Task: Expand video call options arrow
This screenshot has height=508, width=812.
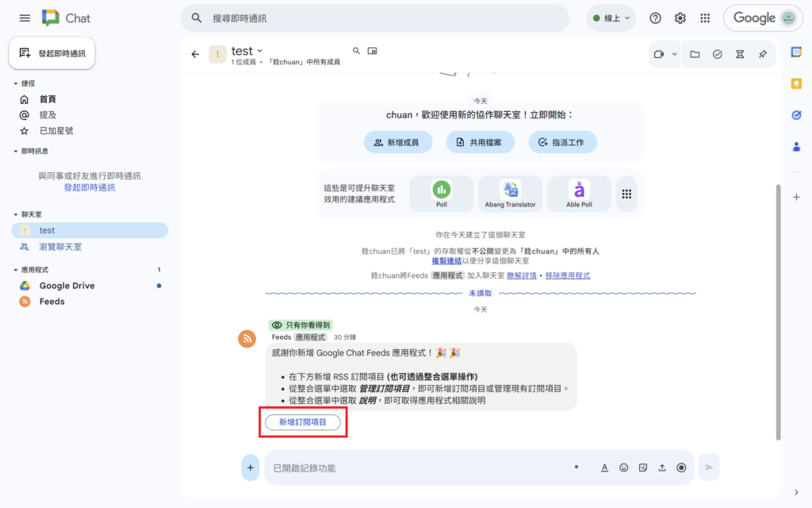Action: (675, 54)
